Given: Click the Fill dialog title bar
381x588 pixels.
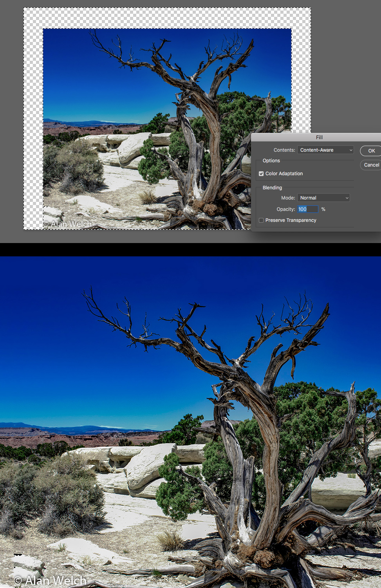Looking at the screenshot, I should (x=319, y=137).
